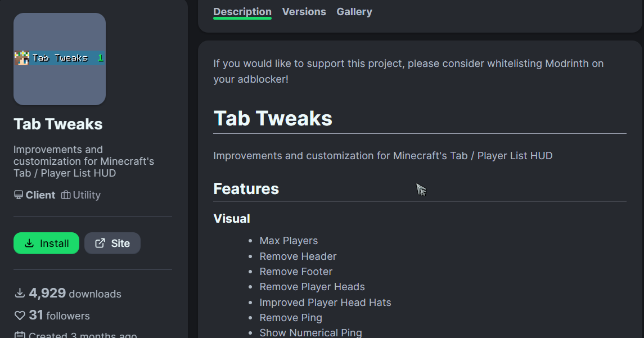Click the Remove Ping list item
Image resolution: width=644 pixels, height=338 pixels.
click(291, 318)
